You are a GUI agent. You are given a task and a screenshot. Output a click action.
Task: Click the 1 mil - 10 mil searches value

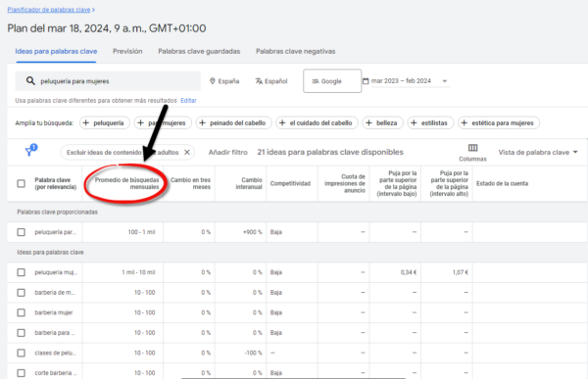click(138, 272)
